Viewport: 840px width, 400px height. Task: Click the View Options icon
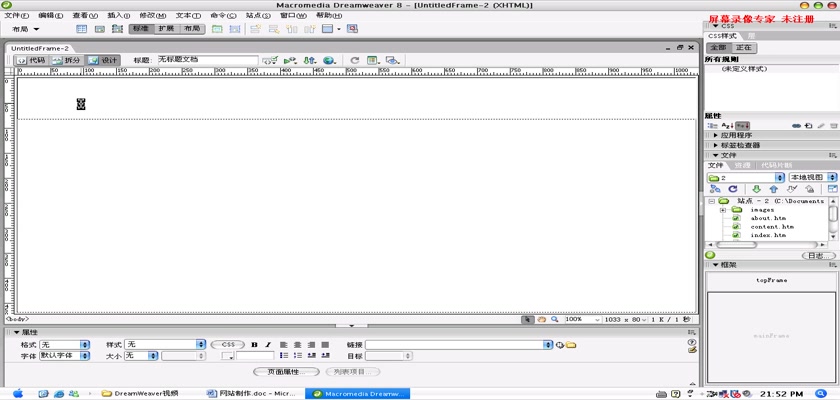[373, 61]
